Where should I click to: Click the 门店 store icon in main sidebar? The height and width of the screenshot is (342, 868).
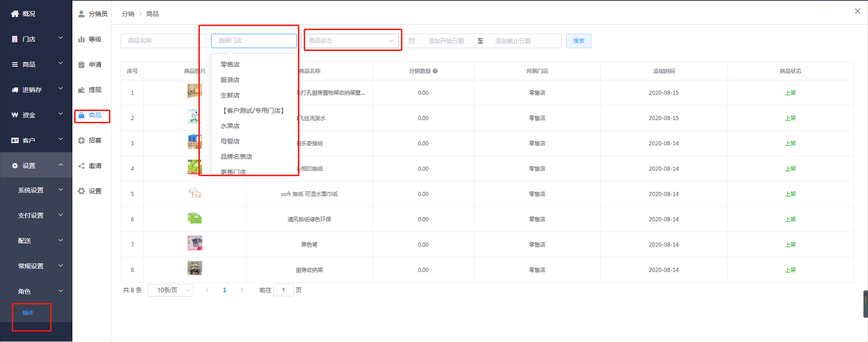tap(15, 39)
